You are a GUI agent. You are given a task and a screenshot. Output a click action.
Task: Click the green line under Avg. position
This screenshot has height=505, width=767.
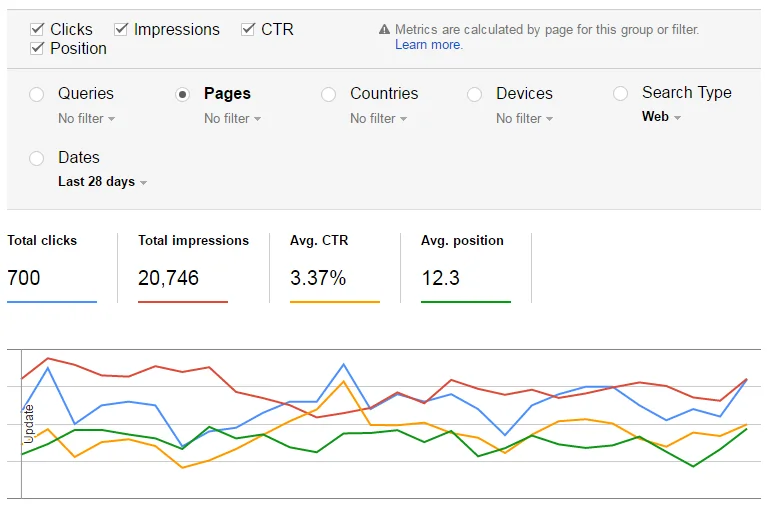[466, 302]
